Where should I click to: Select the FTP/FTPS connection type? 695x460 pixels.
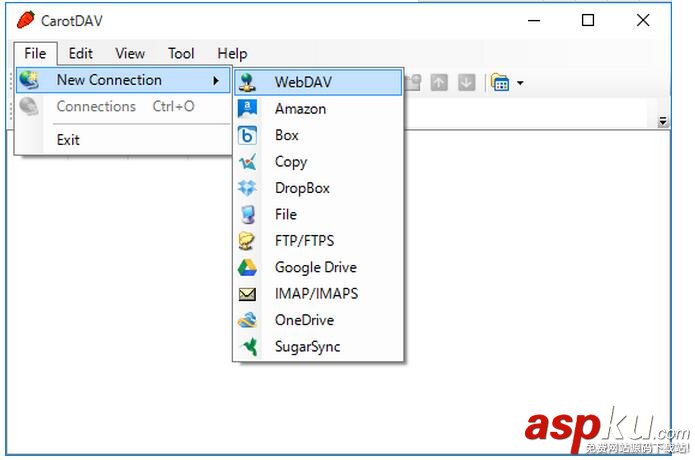click(318, 241)
